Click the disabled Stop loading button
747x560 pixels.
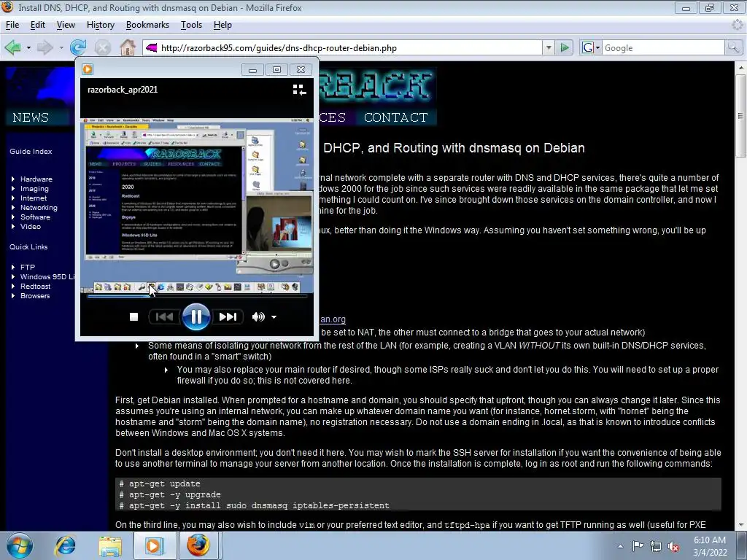click(102, 47)
